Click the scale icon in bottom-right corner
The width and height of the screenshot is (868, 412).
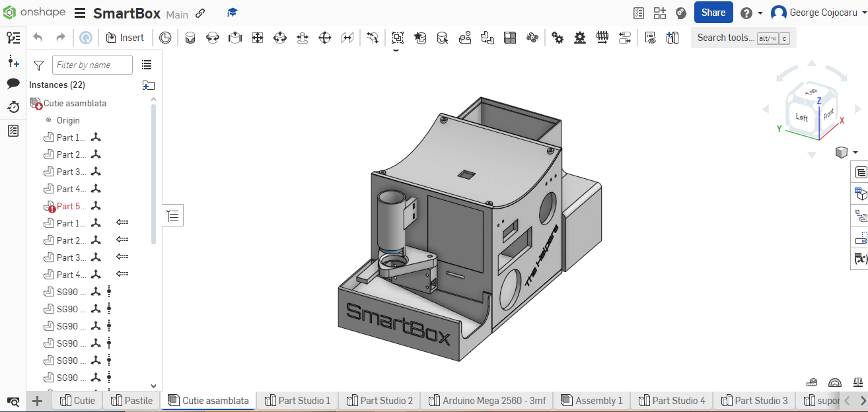tap(858, 382)
